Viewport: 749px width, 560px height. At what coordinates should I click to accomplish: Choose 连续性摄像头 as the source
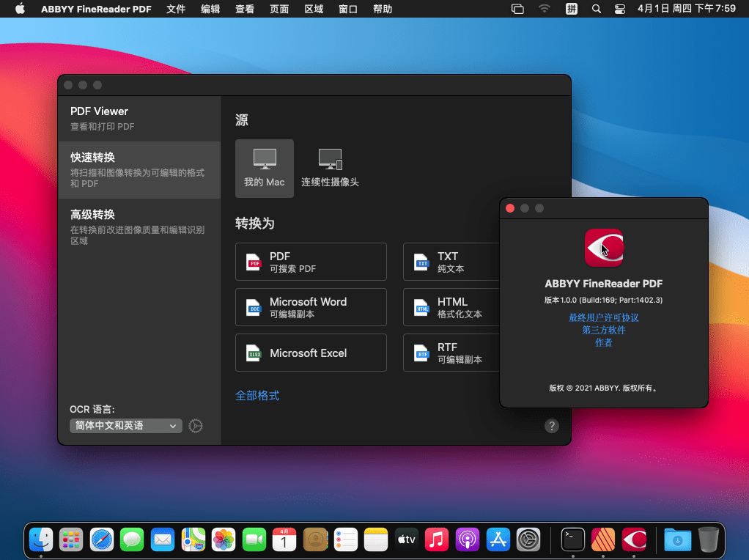330,168
